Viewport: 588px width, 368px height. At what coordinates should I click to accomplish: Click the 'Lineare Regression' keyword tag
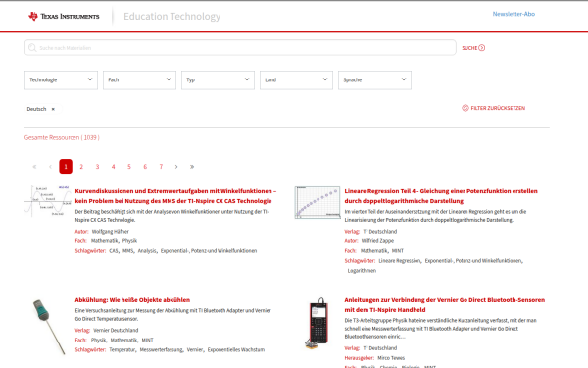[x=400, y=261]
